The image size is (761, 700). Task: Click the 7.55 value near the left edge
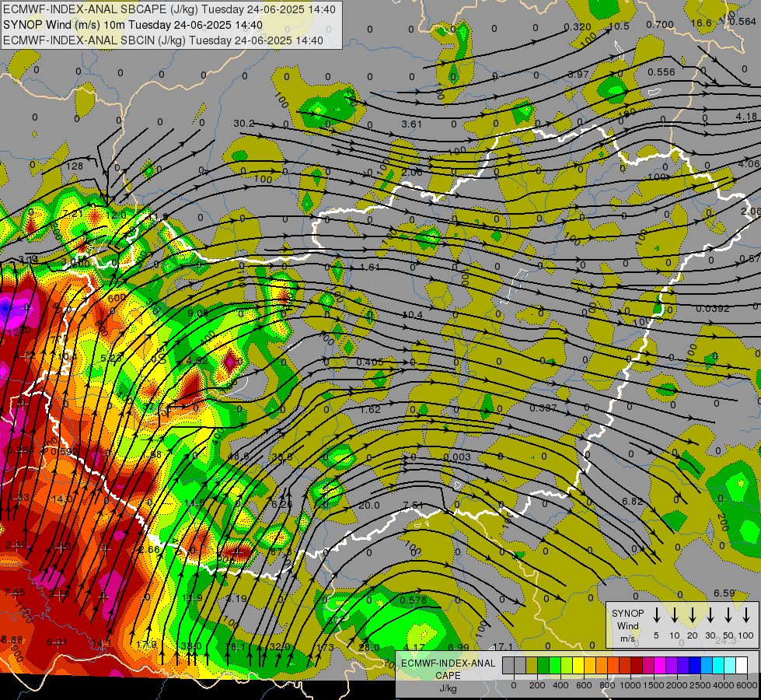tap(15, 593)
